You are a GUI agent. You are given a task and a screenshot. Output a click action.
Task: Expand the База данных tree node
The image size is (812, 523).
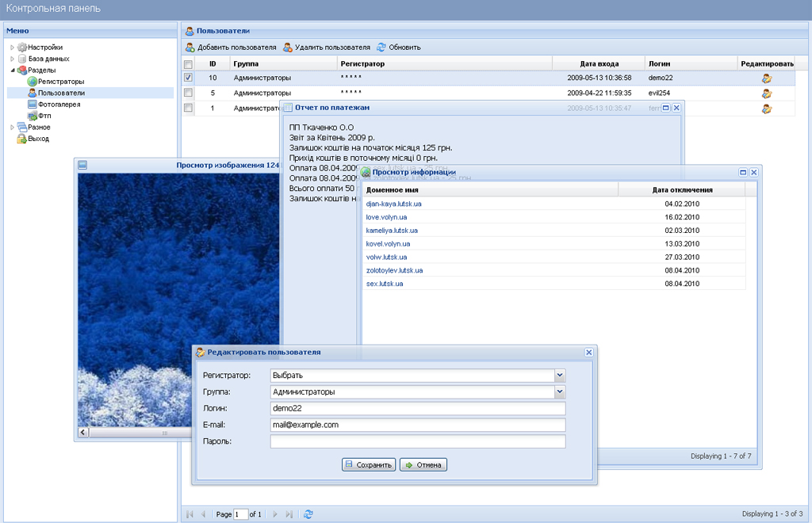tap(13, 59)
